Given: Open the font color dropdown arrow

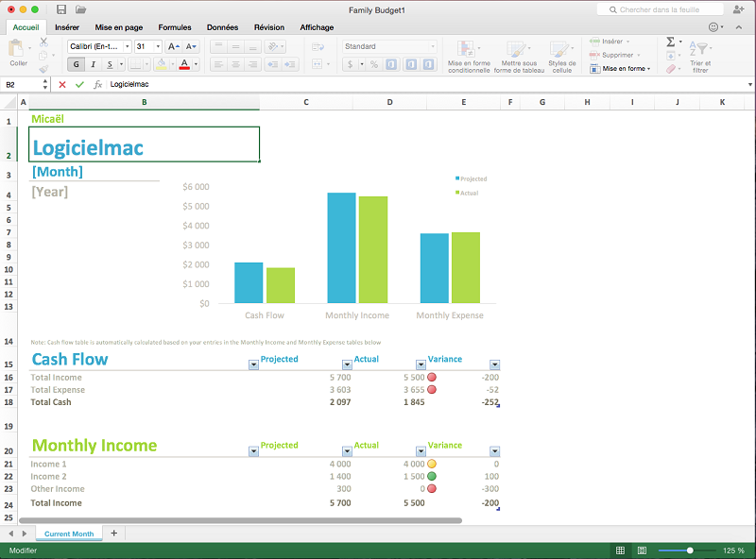Looking at the screenshot, I should (196, 64).
